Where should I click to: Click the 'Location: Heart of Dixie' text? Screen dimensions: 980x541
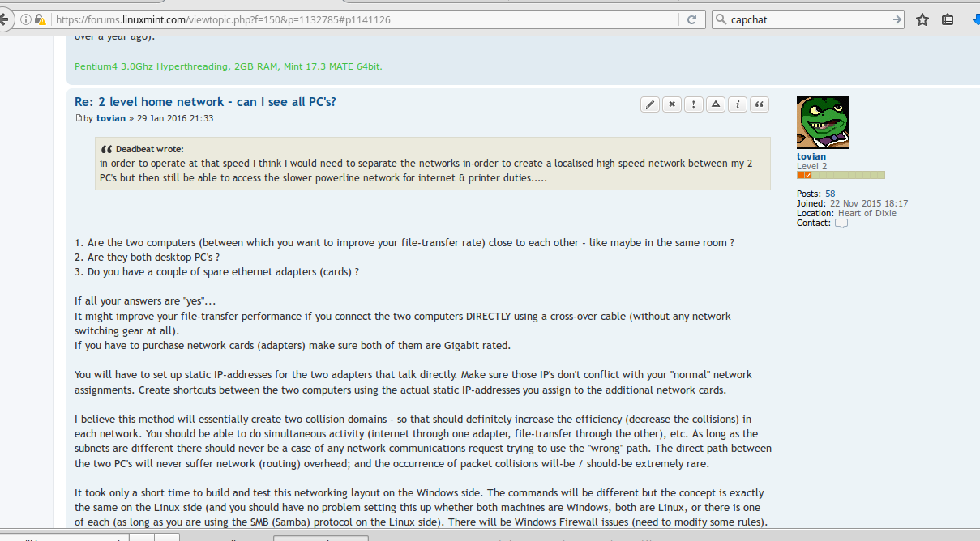tap(846, 213)
